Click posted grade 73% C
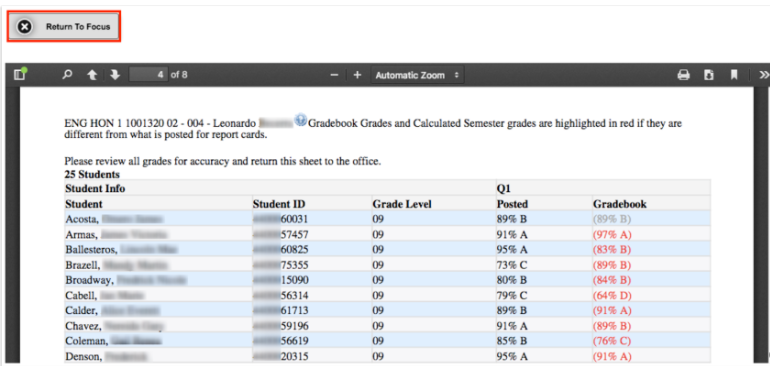770x366 pixels. click(512, 265)
